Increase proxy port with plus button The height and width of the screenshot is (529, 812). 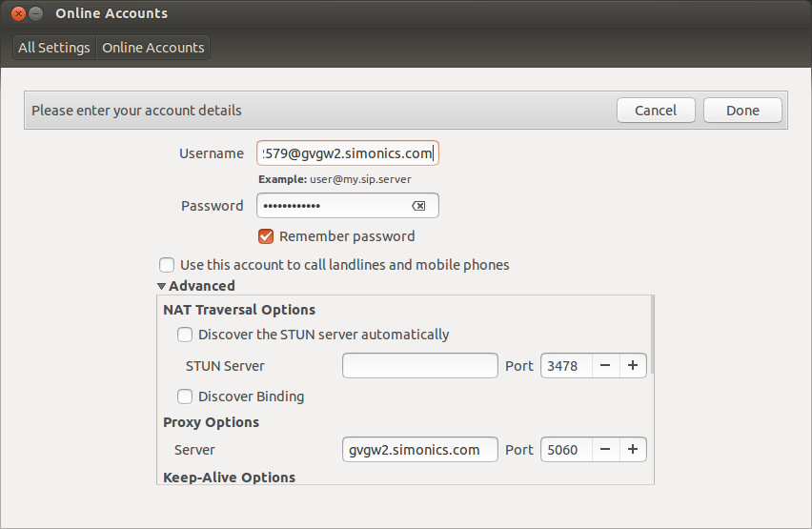pyautogui.click(x=633, y=450)
